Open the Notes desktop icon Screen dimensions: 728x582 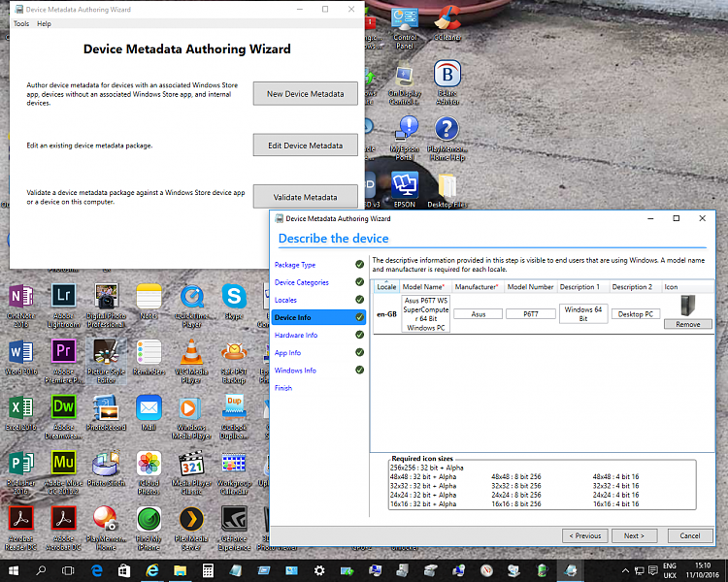[x=149, y=303]
